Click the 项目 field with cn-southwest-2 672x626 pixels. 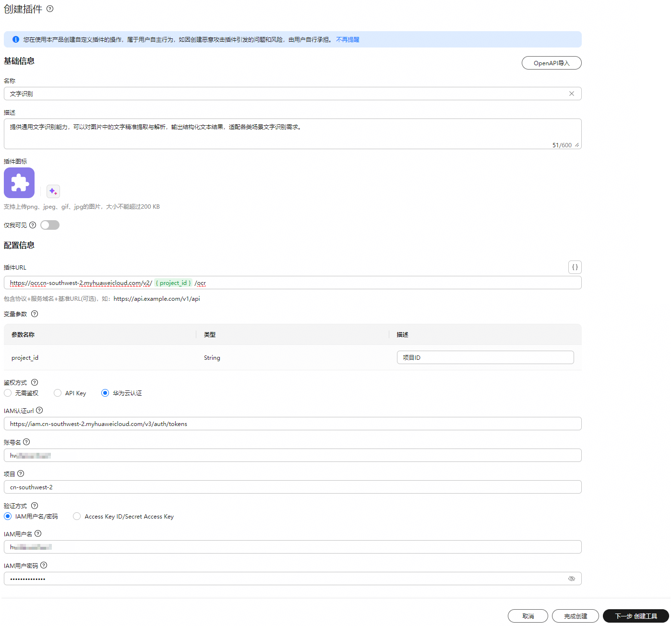(293, 487)
